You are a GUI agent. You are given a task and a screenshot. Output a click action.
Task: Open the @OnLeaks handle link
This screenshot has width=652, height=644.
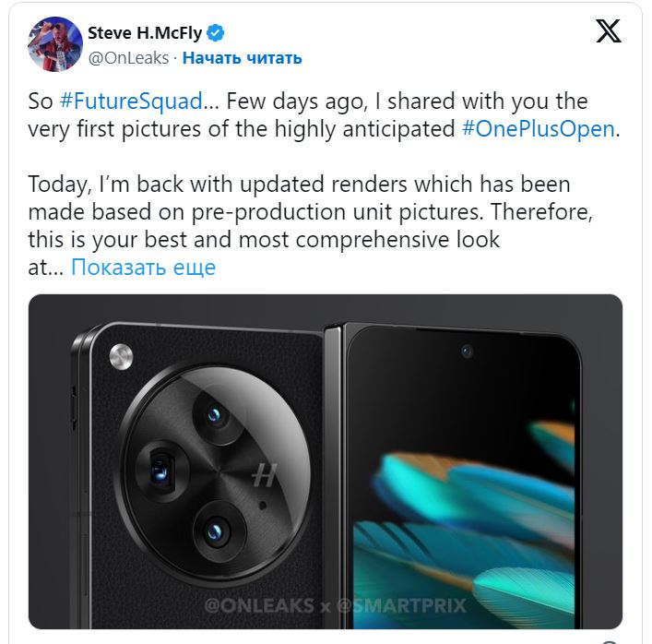(128, 58)
